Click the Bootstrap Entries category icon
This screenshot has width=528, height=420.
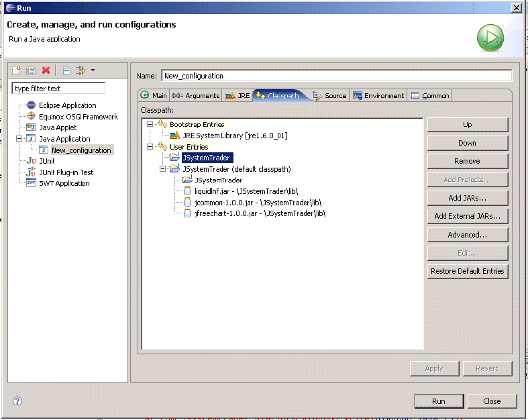point(162,124)
